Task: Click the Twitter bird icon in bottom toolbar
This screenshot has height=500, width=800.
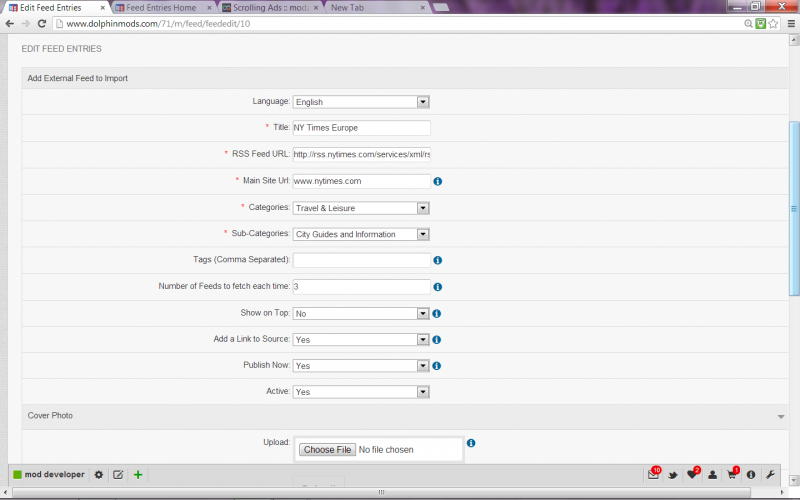Action: click(673, 475)
